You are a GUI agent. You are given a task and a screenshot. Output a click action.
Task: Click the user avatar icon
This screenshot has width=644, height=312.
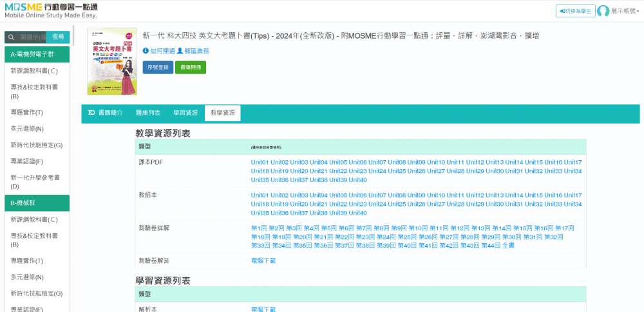[603, 11]
